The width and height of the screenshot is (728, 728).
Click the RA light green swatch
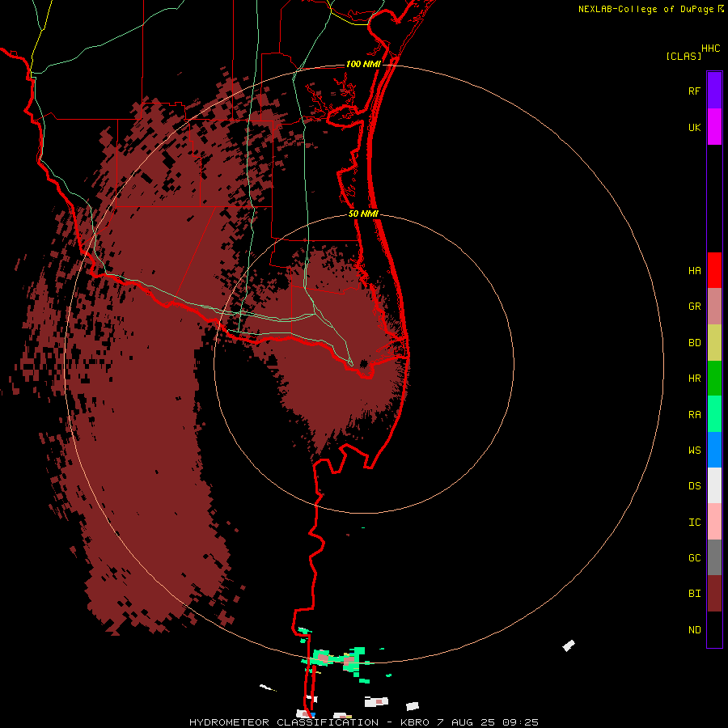(714, 414)
